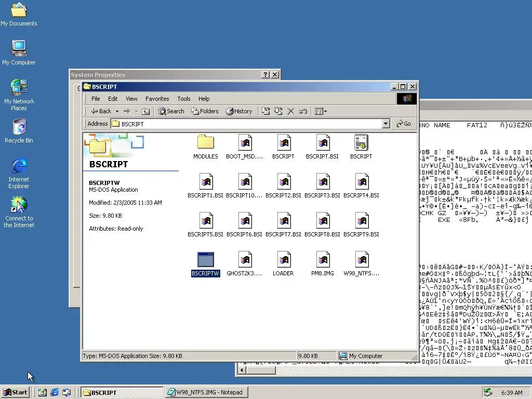The width and height of the screenshot is (532, 399).
Task: Click the Copy To toolbar icon
Action: (278, 111)
